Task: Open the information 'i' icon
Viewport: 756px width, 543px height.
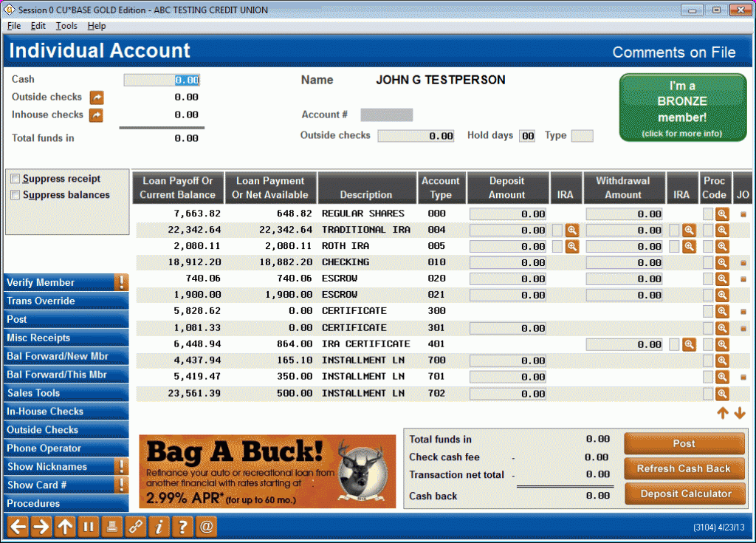Action: (x=159, y=527)
